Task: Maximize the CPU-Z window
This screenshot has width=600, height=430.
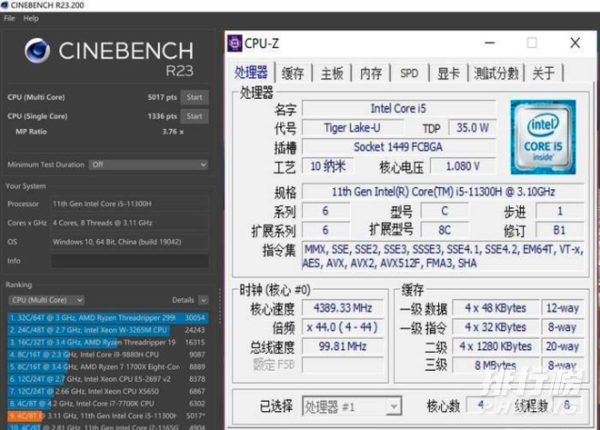Action: [x=532, y=43]
